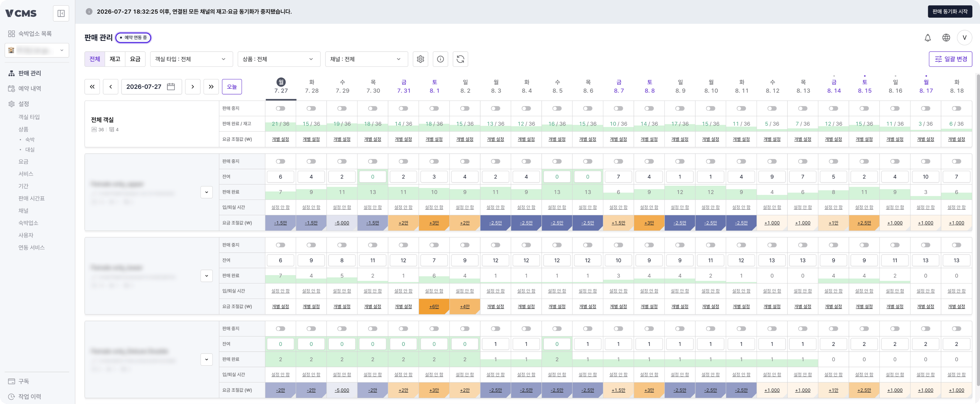Toggle first room type 판매 중지 on 8.7
The image size is (980, 404).
618,161
